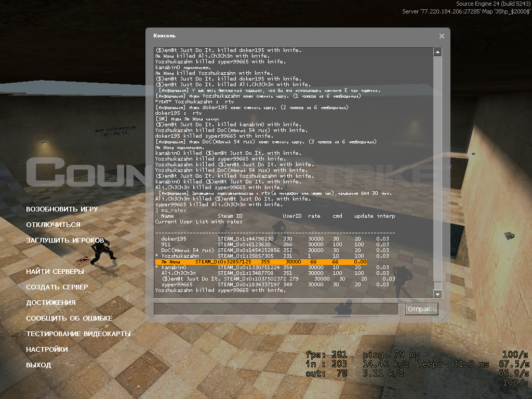Click the Yozshukazahn STEAM_0:1:35857305 rates row

tap(272, 256)
